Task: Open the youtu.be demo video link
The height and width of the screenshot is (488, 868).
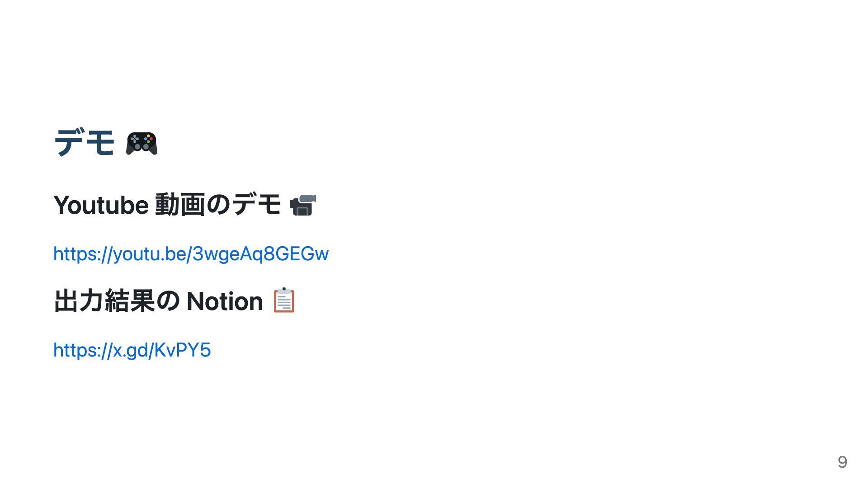Action: [190, 254]
